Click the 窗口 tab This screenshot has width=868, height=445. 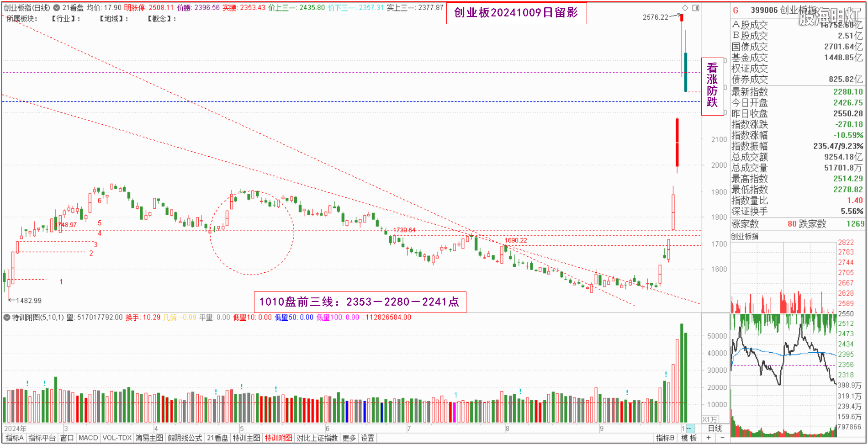click(67, 438)
